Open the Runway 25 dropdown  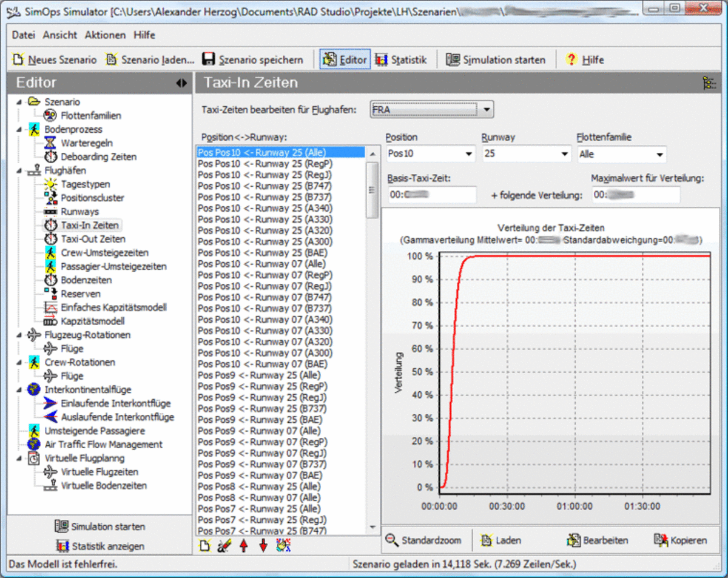[564, 154]
